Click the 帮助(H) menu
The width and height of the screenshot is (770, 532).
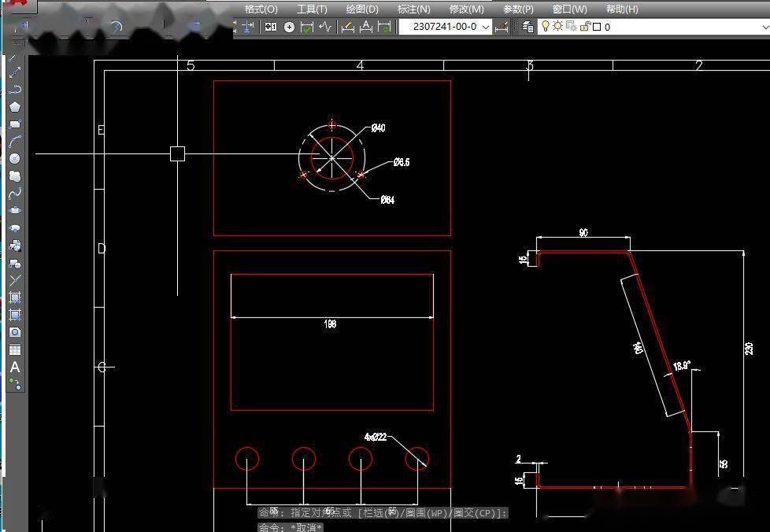click(621, 9)
